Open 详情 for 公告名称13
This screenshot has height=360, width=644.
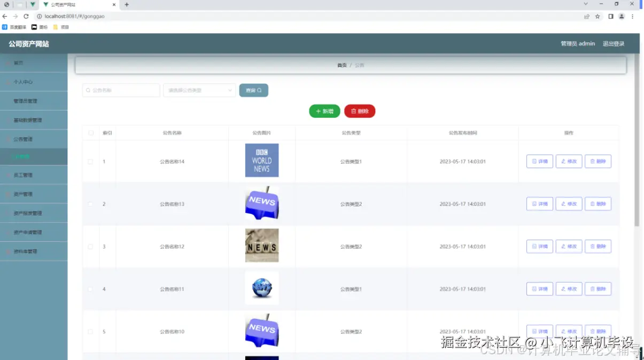(x=540, y=204)
